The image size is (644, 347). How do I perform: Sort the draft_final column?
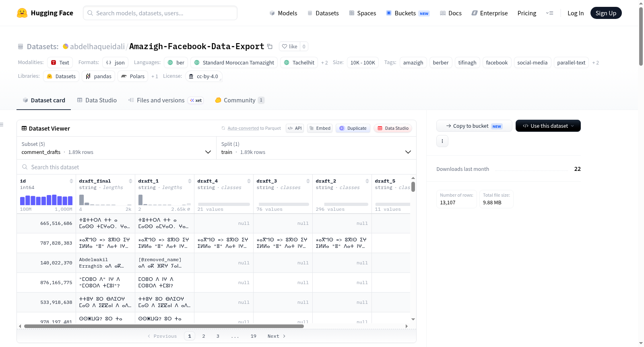[130, 181]
